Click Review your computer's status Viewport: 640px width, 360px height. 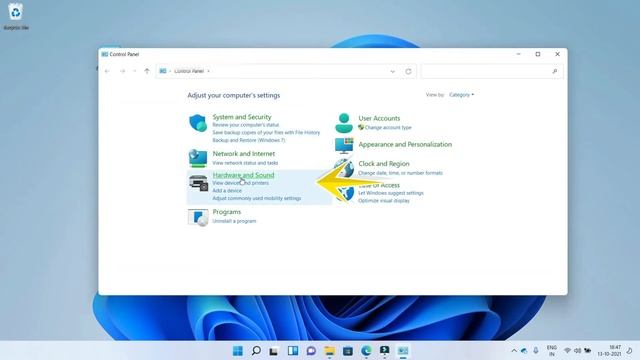tap(246, 125)
